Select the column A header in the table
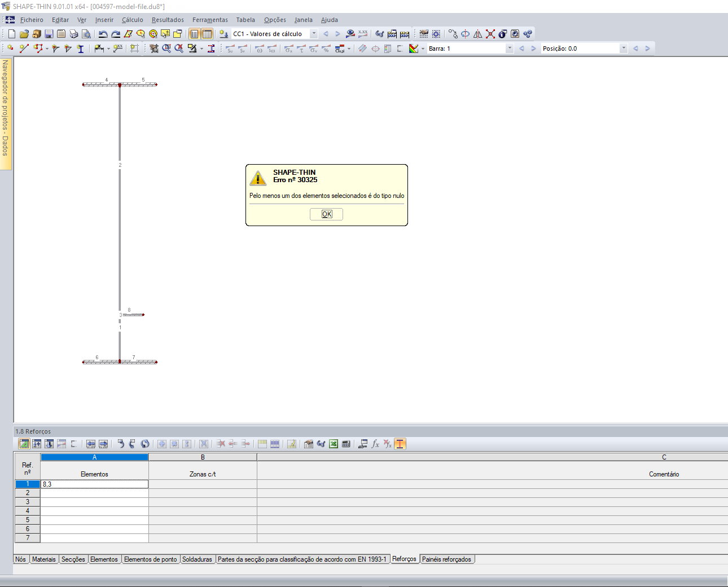Viewport: 728px width, 587px height. click(x=94, y=457)
